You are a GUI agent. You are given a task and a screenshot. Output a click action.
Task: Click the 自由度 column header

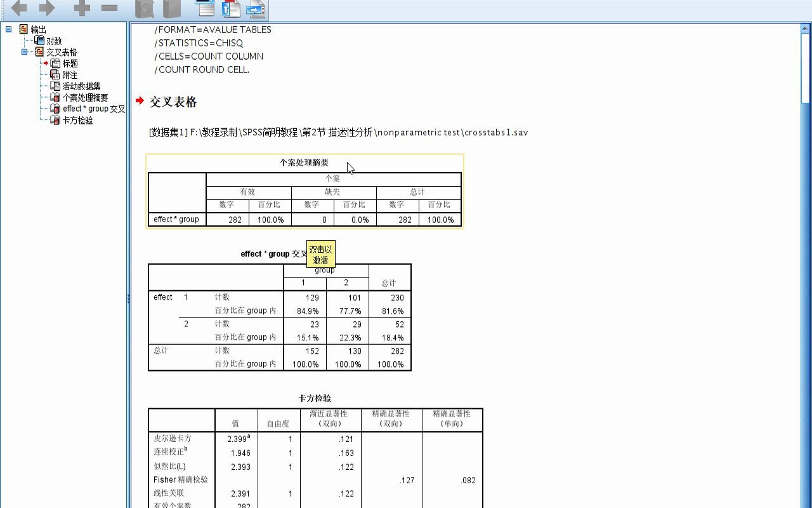click(278, 424)
